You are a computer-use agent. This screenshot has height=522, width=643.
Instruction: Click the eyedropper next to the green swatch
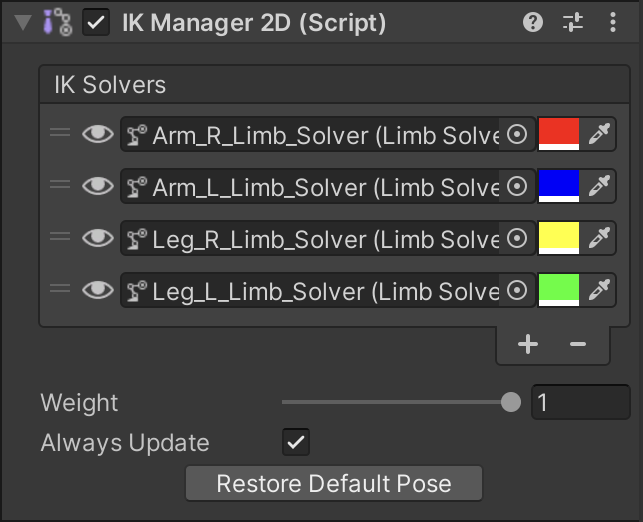[x=599, y=290]
